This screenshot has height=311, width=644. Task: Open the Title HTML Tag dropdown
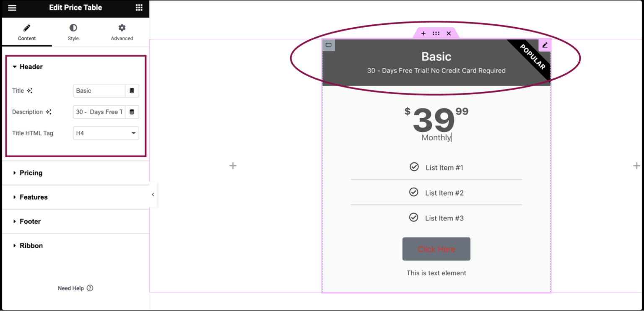106,133
